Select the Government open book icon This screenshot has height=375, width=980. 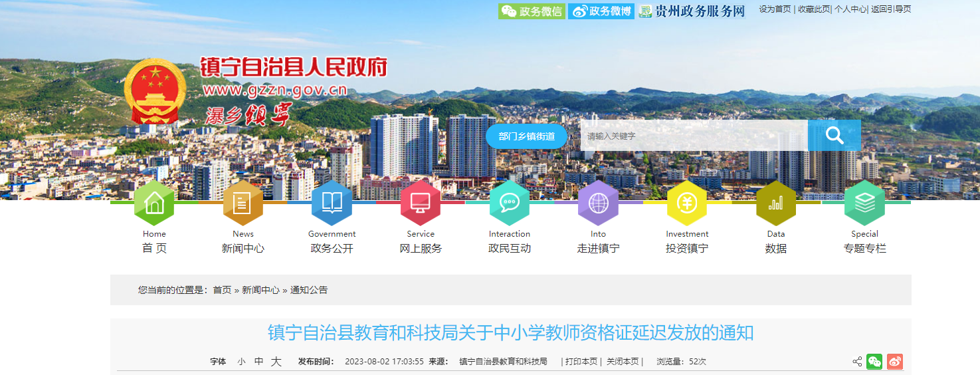click(332, 203)
